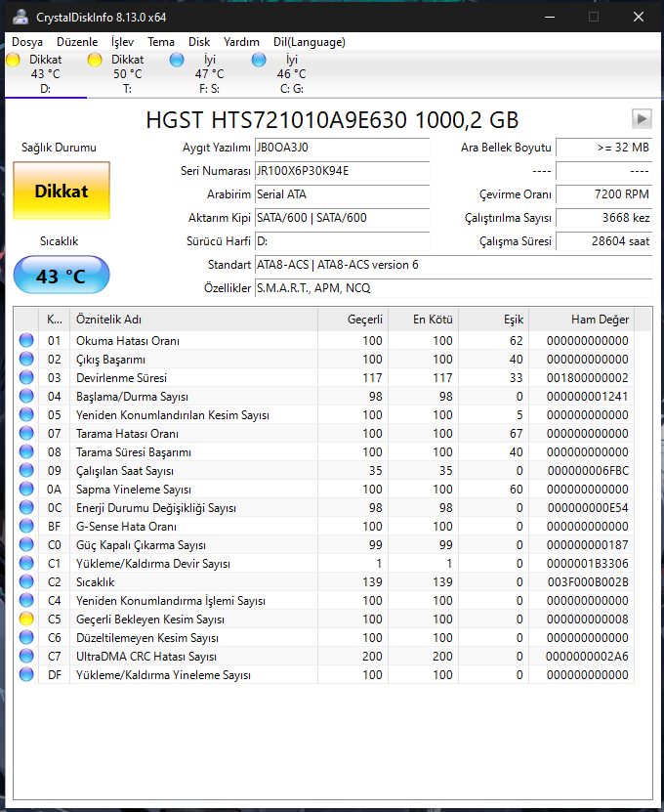Image resolution: width=664 pixels, height=812 pixels.
Task: Click the power on hours 28604 saat
Action: coord(604,241)
